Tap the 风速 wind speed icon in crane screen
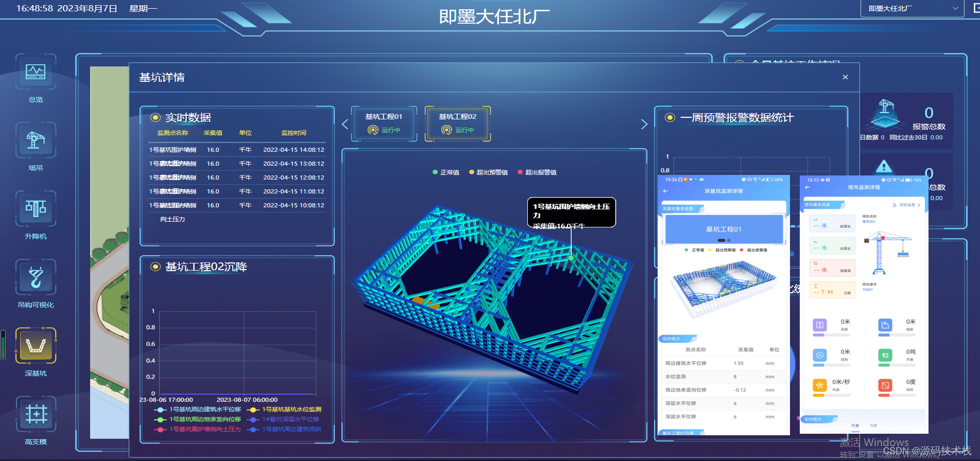The height and width of the screenshot is (461, 980). point(819,385)
